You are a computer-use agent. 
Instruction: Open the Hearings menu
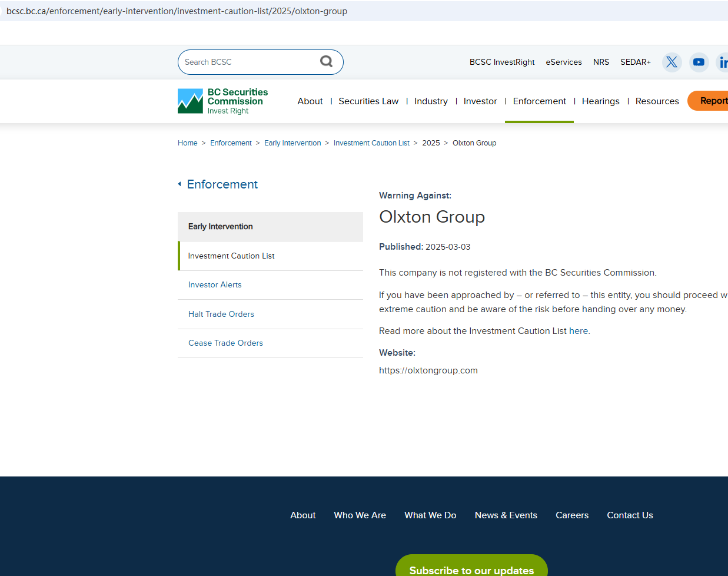coord(600,101)
